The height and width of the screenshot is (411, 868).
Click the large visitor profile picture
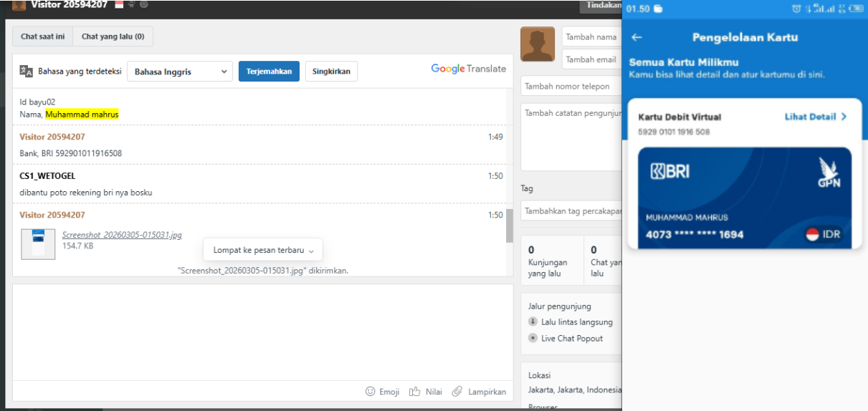tap(538, 45)
